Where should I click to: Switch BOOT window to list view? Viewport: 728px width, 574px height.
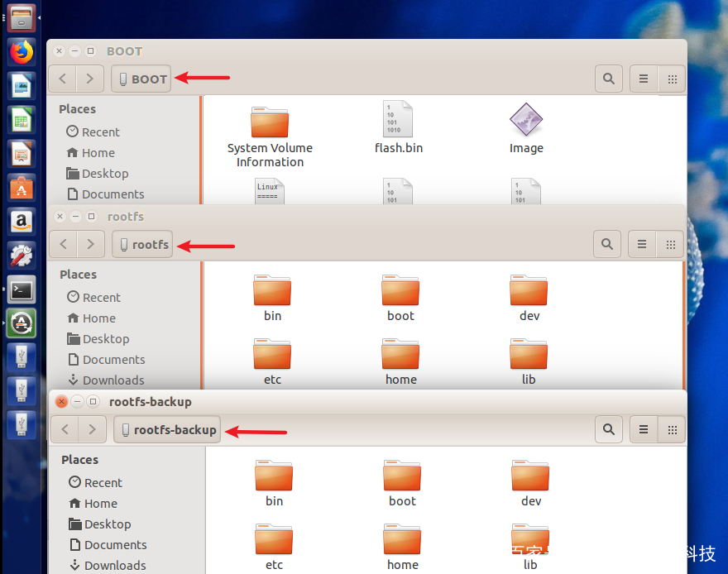644,79
